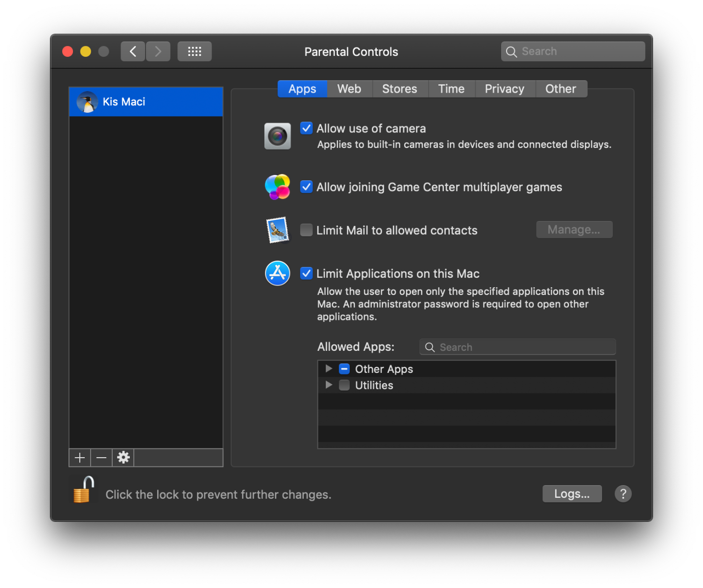Select the Time tab
This screenshot has width=703, height=588.
[x=451, y=89]
